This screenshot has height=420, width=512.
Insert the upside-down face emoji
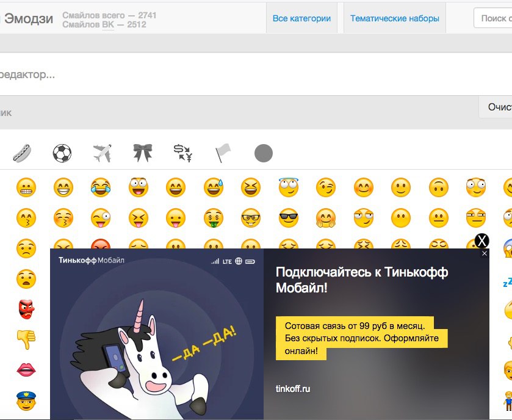[439, 187]
